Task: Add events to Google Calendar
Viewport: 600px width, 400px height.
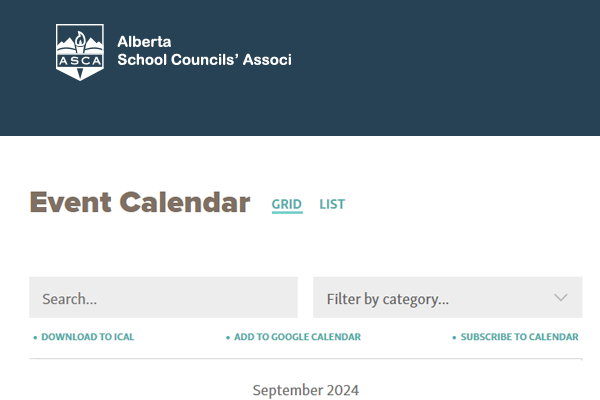Action: point(297,337)
